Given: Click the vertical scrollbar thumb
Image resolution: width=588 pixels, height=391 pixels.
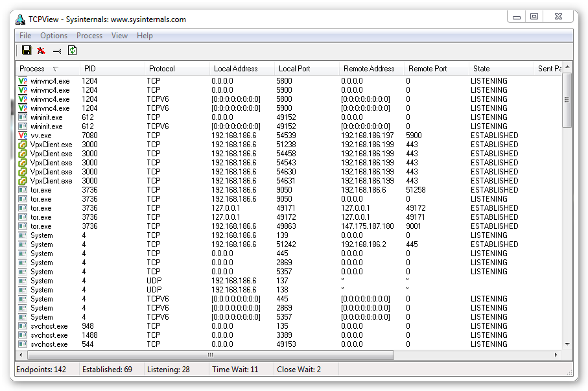Looking at the screenshot, I should (x=567, y=100).
